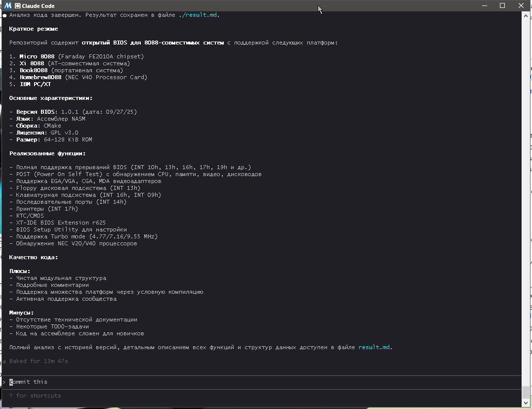532x409 pixels.
Task: Click the 'Baked for 13m 47s' status text
Action: (x=39, y=361)
